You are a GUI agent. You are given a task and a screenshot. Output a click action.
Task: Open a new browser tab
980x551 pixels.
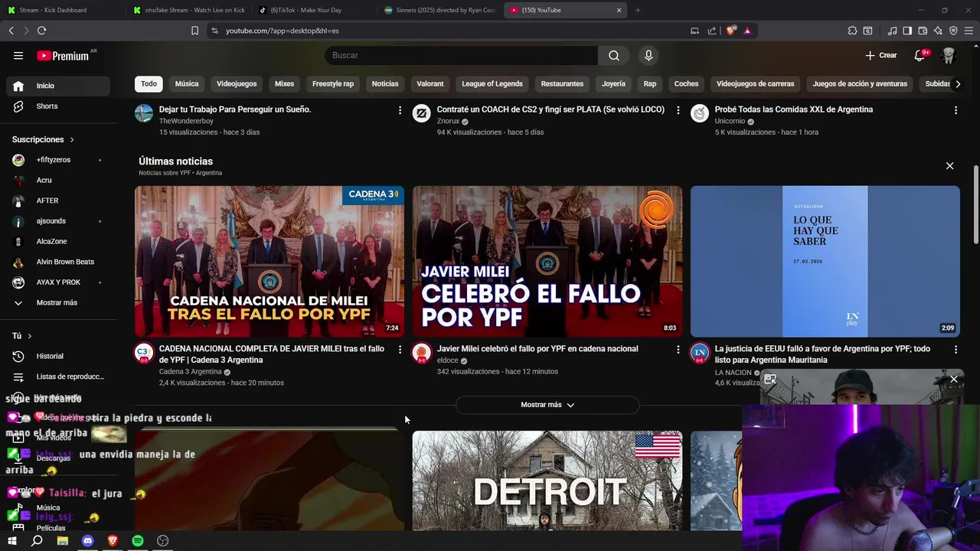[x=638, y=10]
